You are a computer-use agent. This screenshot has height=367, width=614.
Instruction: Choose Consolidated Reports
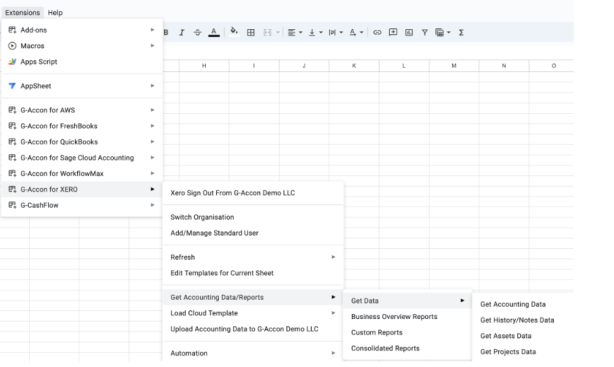pos(407,348)
